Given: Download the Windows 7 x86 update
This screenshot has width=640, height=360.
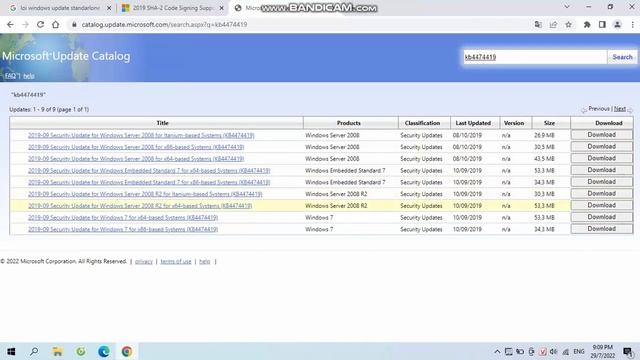Looking at the screenshot, I should (x=602, y=229).
